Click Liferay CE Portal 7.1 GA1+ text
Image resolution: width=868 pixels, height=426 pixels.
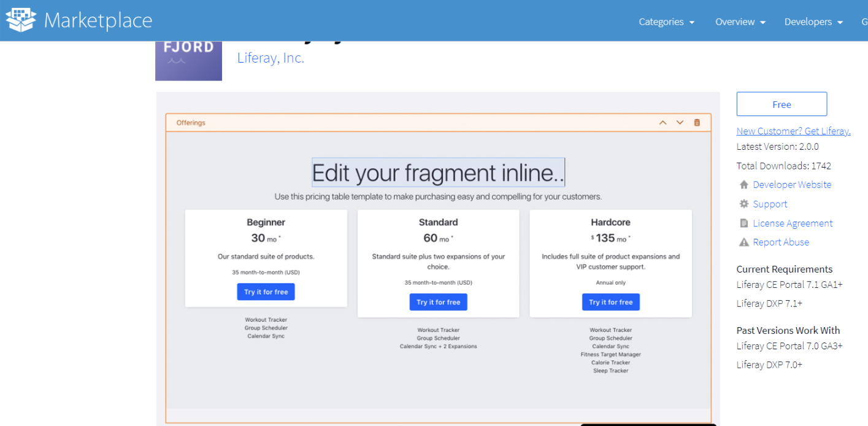tap(789, 285)
